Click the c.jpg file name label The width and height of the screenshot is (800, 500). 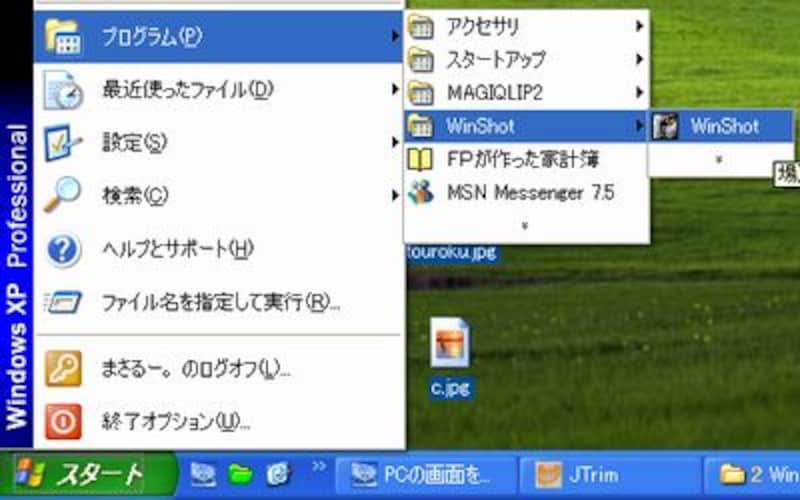[x=451, y=388]
